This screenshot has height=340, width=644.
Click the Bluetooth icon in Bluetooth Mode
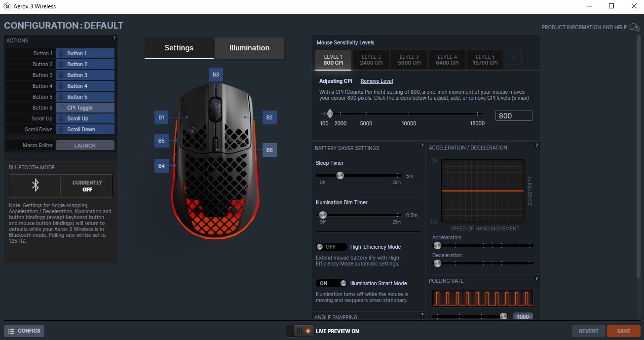(x=35, y=186)
